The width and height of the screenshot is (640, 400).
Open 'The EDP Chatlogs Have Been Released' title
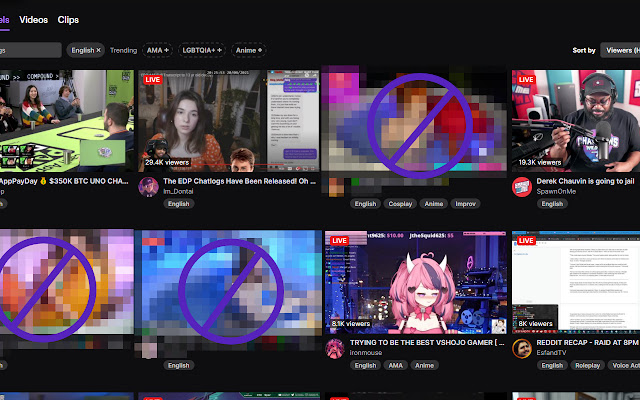(239, 181)
